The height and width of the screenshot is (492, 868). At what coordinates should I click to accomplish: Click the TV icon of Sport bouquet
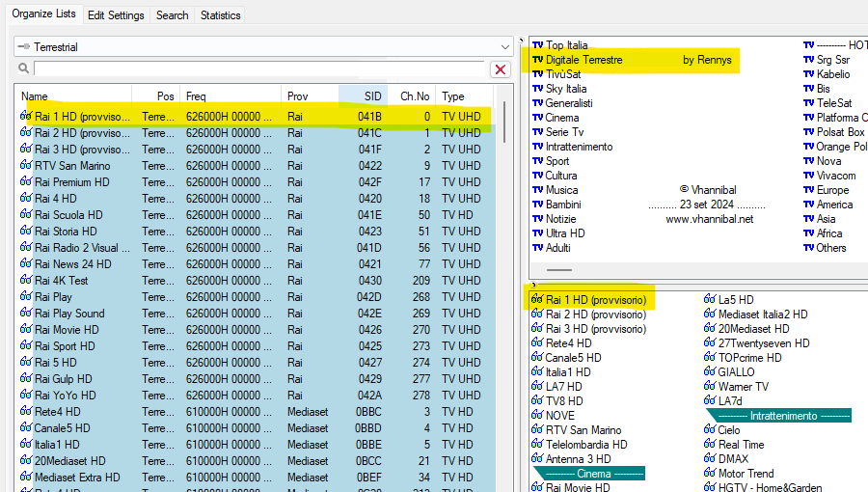[537, 161]
